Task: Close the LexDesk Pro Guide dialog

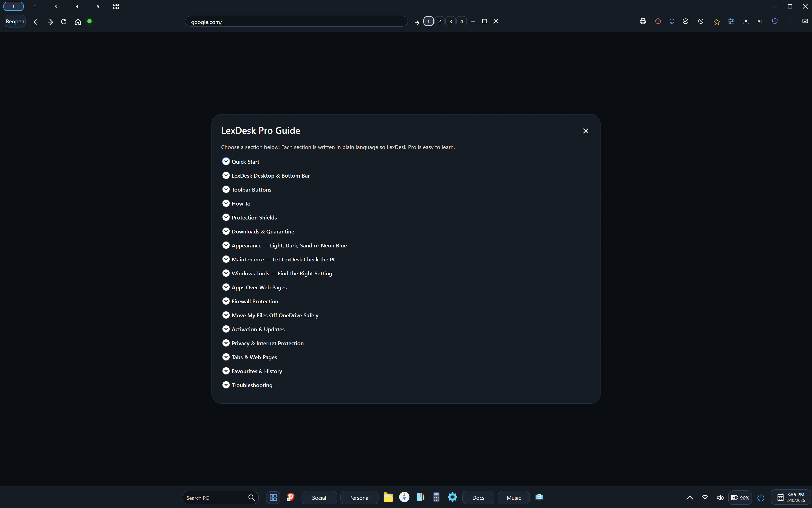Action: click(586, 131)
